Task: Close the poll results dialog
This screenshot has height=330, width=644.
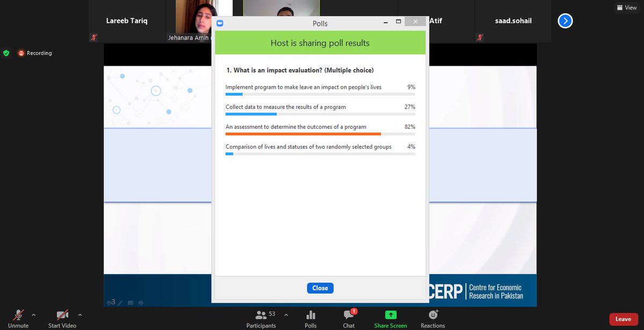Action: [320, 288]
